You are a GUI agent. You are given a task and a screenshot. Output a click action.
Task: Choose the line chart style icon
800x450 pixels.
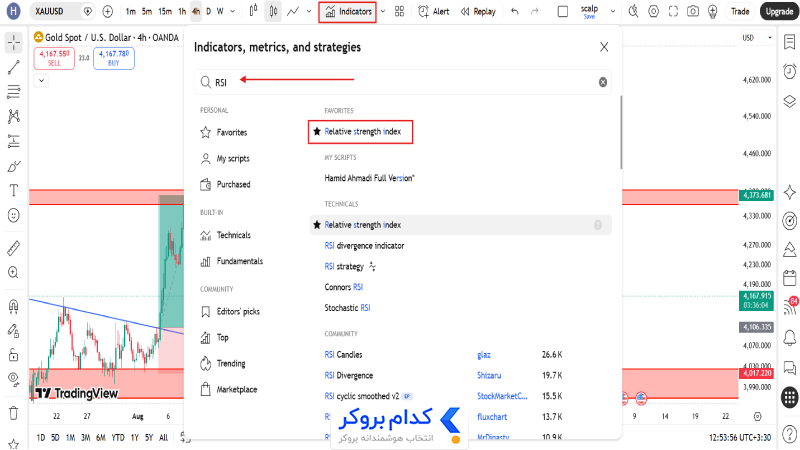293,11
